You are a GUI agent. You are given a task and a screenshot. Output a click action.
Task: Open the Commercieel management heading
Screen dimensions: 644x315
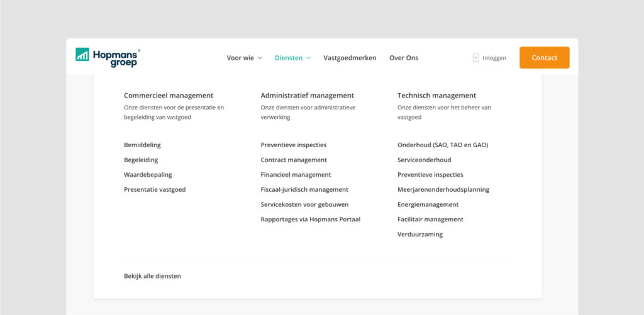[169, 96]
